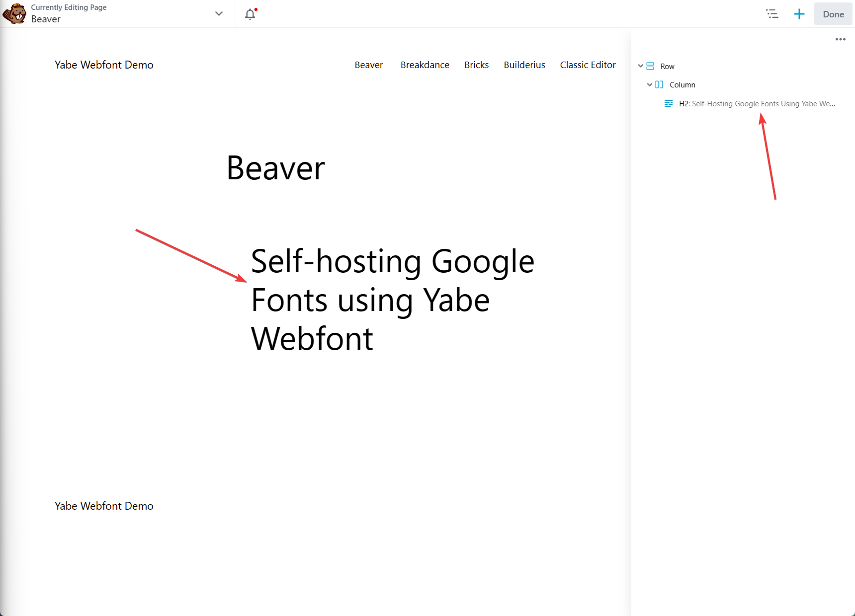
Task: Open the page title dropdown chevron
Action: 219,13
